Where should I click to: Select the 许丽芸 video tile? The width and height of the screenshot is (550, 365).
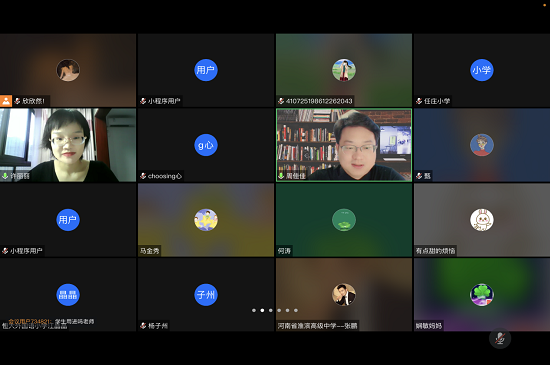(68, 145)
